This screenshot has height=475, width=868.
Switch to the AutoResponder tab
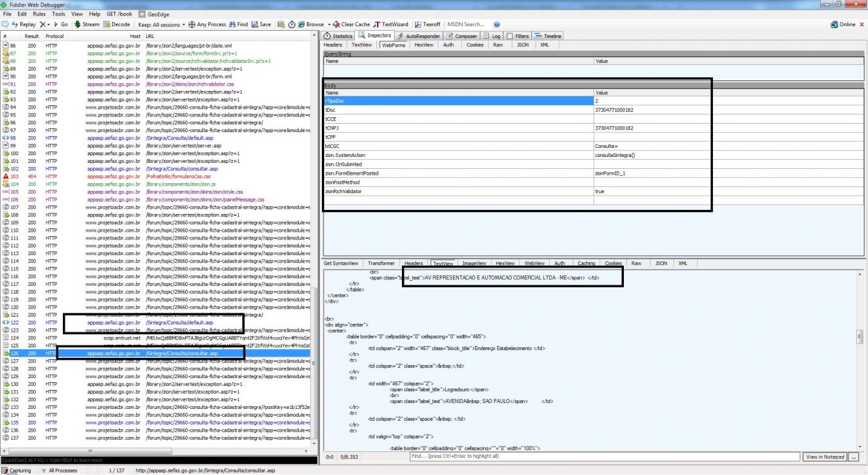[x=420, y=36]
